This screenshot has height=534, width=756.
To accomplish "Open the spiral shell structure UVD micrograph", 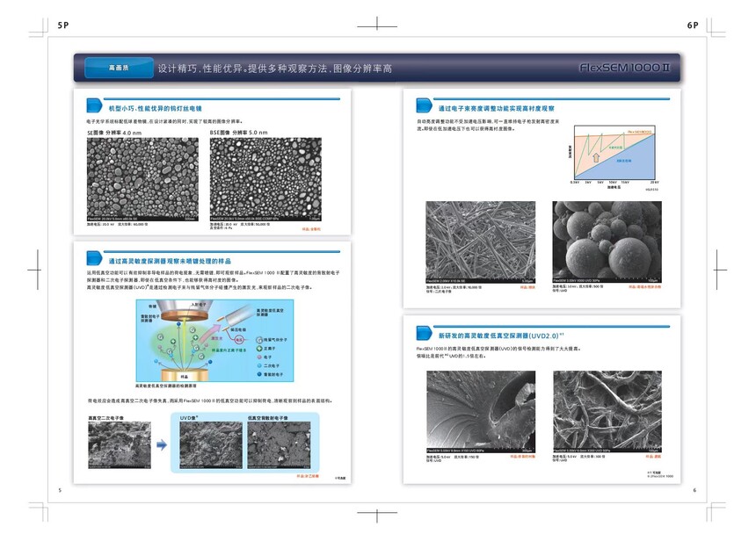I will coord(481,412).
